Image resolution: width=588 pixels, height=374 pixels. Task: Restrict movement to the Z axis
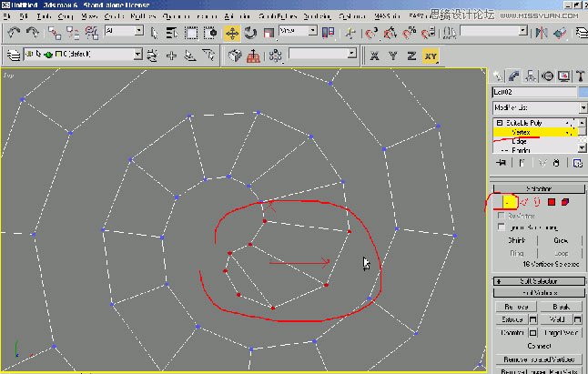[x=411, y=56]
